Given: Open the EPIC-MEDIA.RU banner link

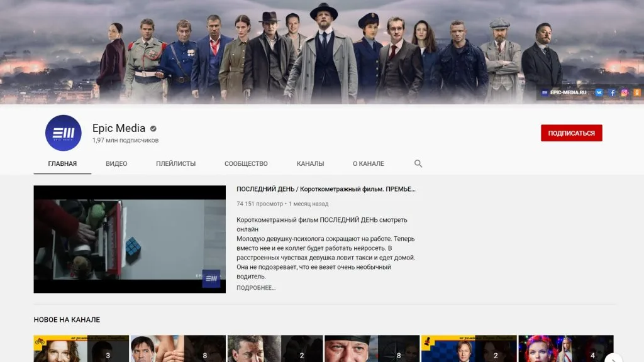Looking at the screenshot, I should pos(567,92).
